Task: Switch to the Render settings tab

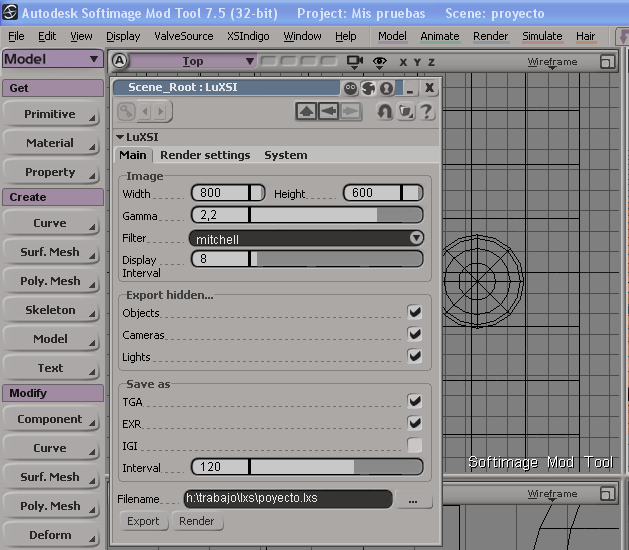Action: click(x=205, y=155)
